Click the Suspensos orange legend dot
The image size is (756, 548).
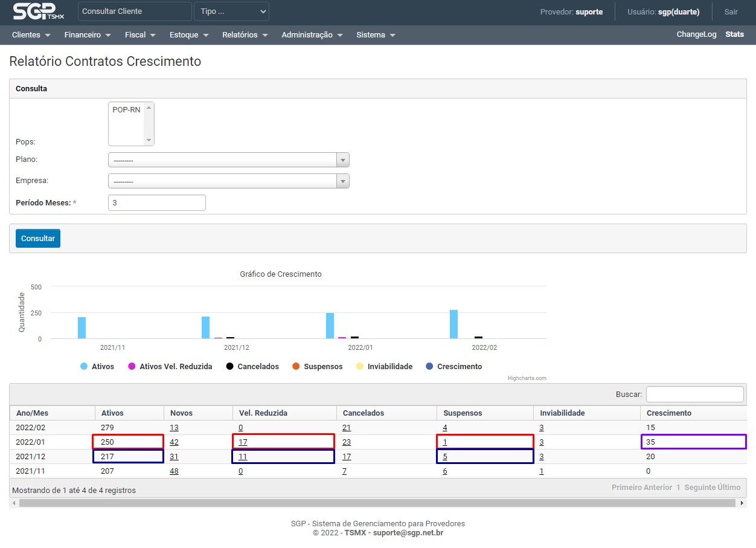(x=296, y=367)
